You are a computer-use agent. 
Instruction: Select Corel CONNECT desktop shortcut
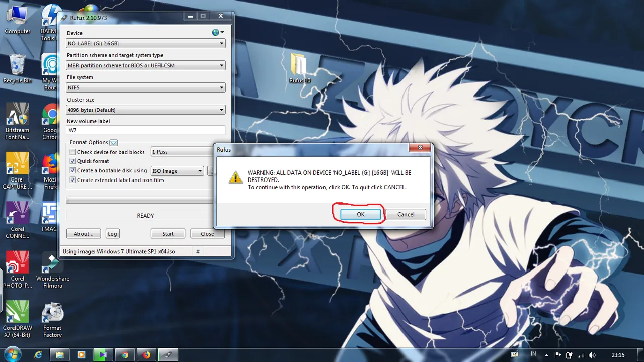pyautogui.click(x=17, y=220)
